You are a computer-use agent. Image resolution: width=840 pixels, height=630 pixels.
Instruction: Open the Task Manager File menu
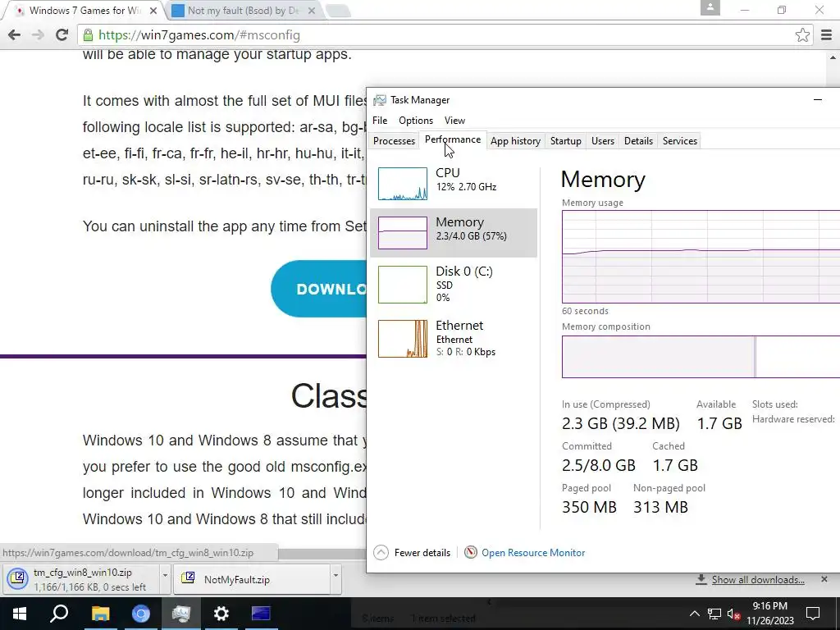point(380,121)
